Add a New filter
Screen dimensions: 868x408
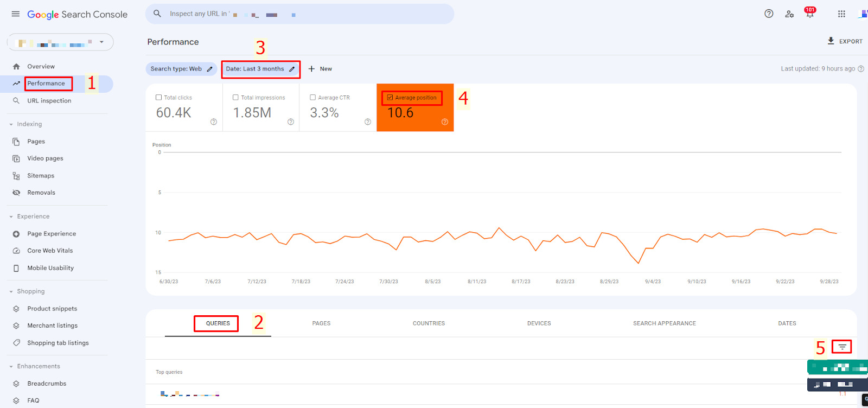320,69
